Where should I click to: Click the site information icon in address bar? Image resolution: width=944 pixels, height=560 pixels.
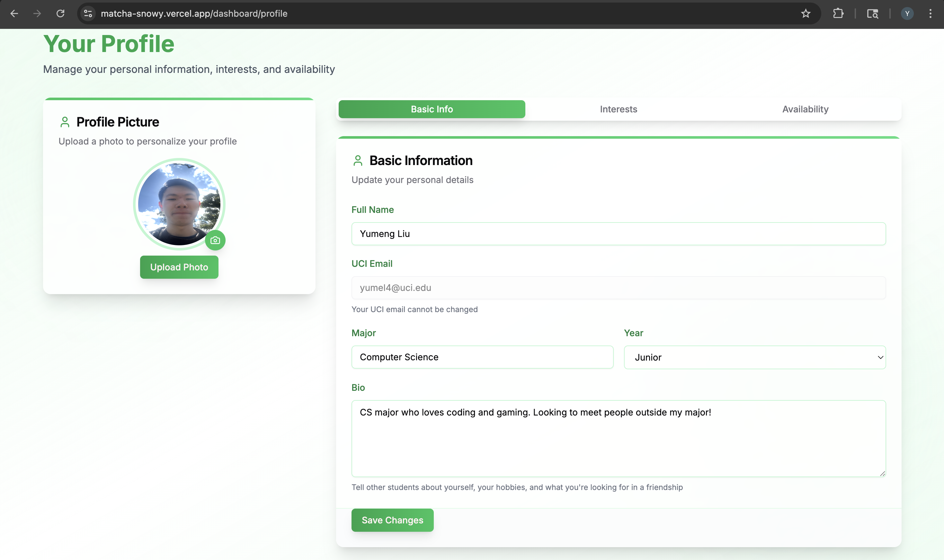click(88, 13)
